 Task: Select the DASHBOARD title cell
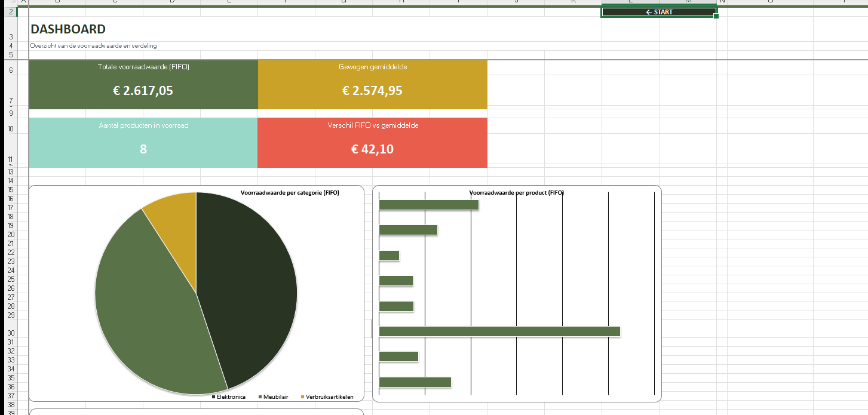(68, 29)
